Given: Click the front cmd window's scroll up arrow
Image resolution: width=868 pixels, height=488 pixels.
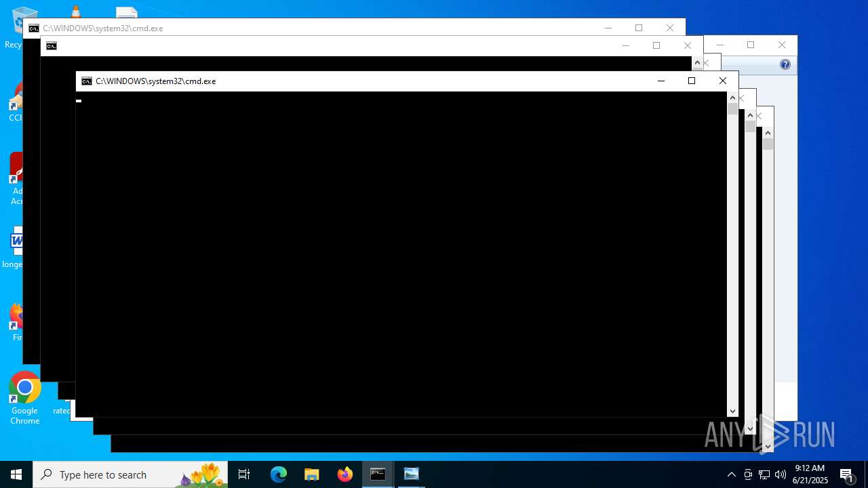Looking at the screenshot, I should point(732,98).
